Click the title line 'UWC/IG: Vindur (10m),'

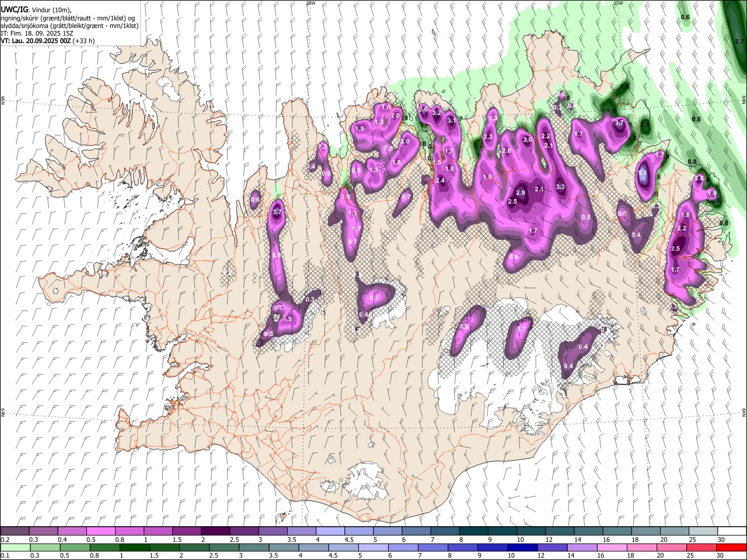(36, 9)
